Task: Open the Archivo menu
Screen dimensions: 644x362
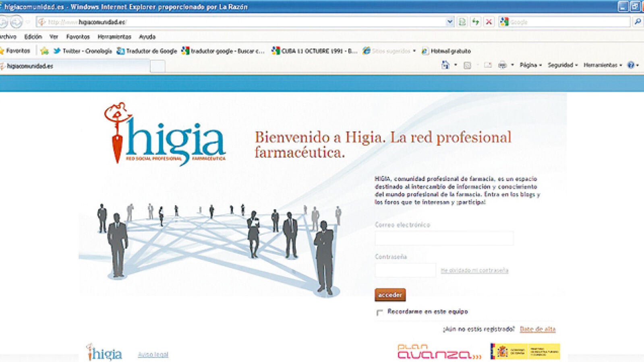Action: point(8,37)
